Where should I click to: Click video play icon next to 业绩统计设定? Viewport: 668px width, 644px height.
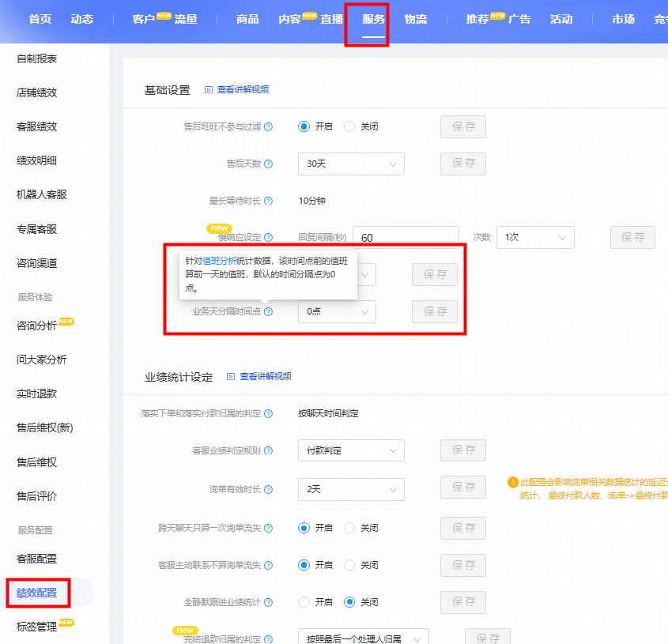pyautogui.click(x=231, y=376)
